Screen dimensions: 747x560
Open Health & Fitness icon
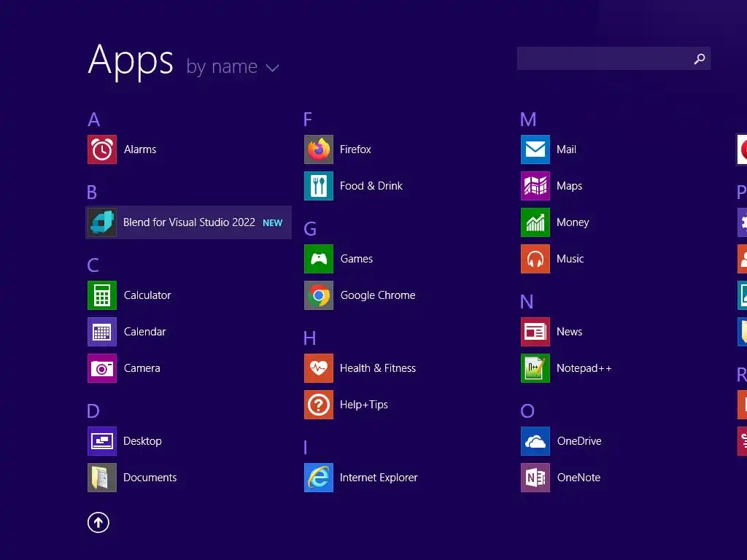click(x=319, y=368)
